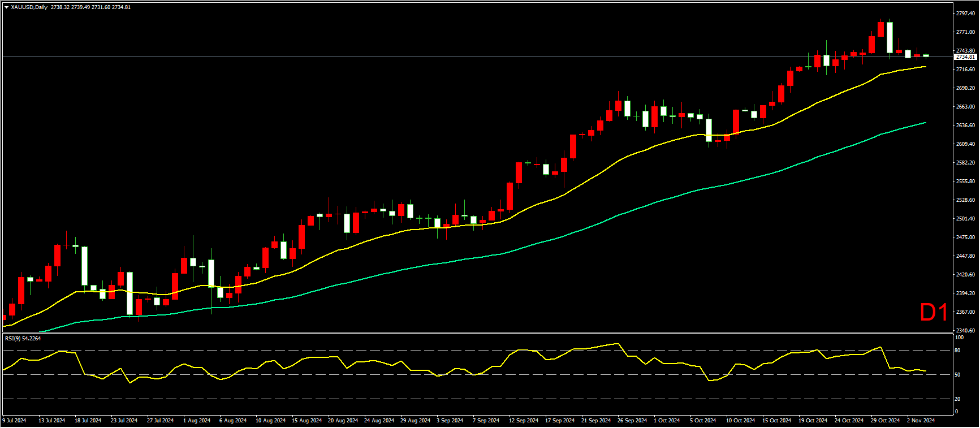Viewport: 980px width, 428px height.
Task: Click the 24 Aug 2024 date label
Action: coord(379,421)
